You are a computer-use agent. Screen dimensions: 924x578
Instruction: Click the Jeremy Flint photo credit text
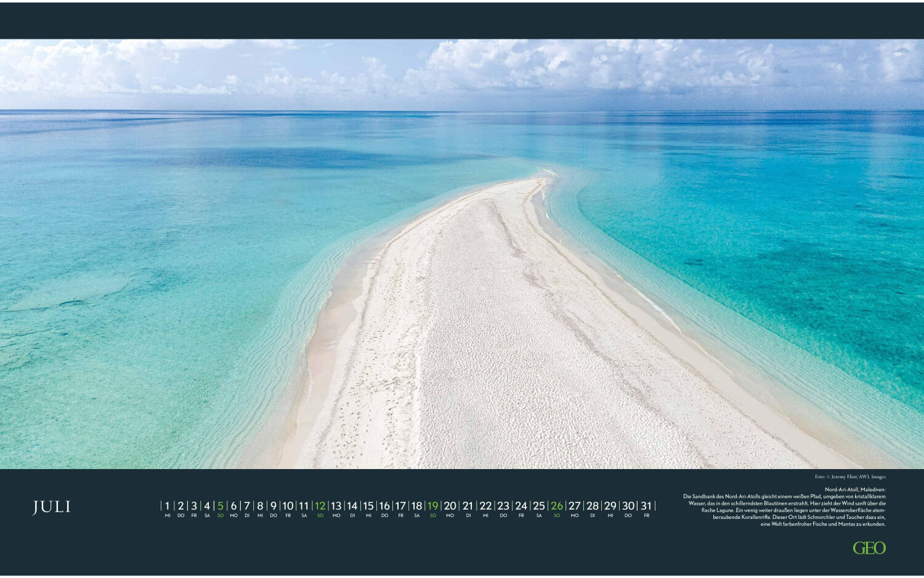(x=849, y=476)
